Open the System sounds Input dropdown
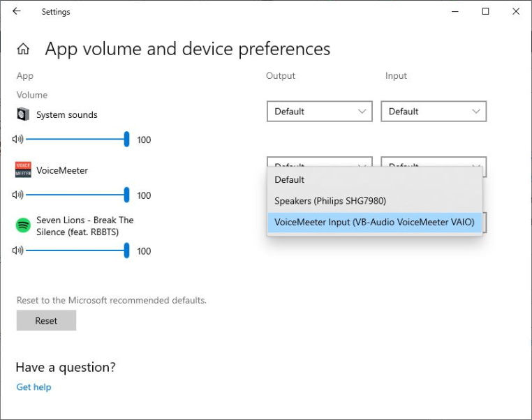The width and height of the screenshot is (532, 420). tap(434, 111)
